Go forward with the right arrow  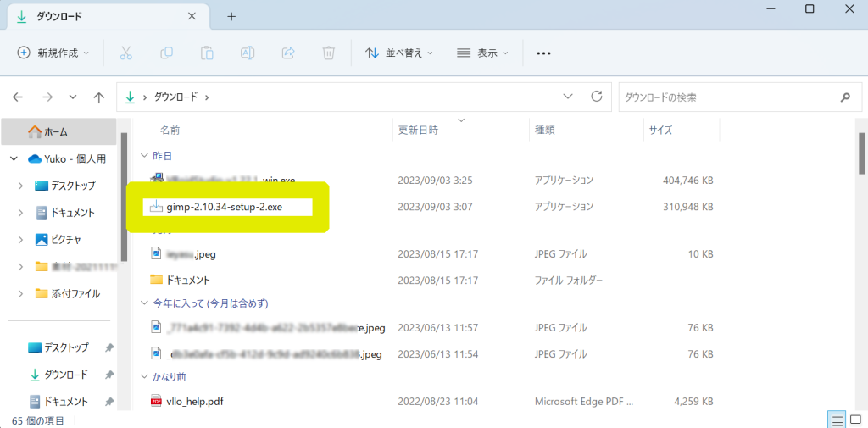coord(47,97)
